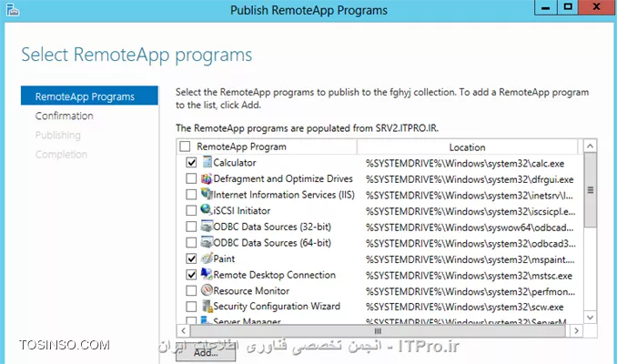Tick the ODBC Data Sources (64-bit) checkbox
This screenshot has height=364, width=617.
point(191,242)
